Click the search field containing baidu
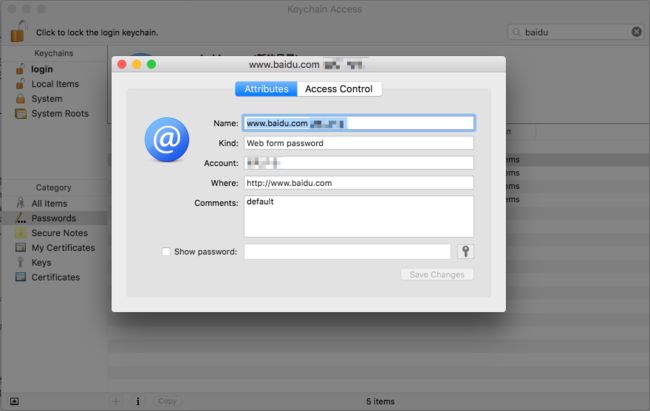This screenshot has width=650, height=411. 576,32
